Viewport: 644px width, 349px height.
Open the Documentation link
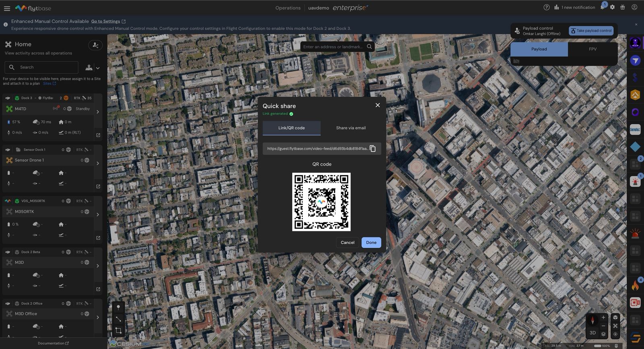(53, 343)
